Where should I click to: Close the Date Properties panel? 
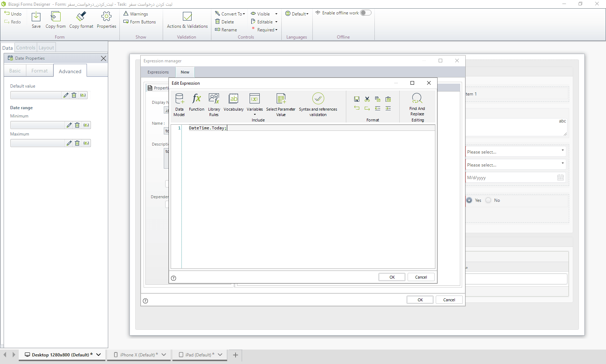(x=104, y=58)
